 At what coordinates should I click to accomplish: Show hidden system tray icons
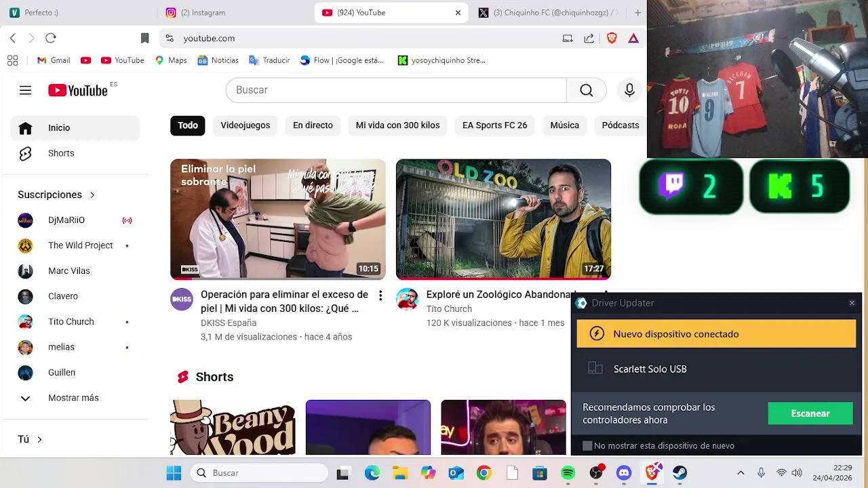[741, 473]
